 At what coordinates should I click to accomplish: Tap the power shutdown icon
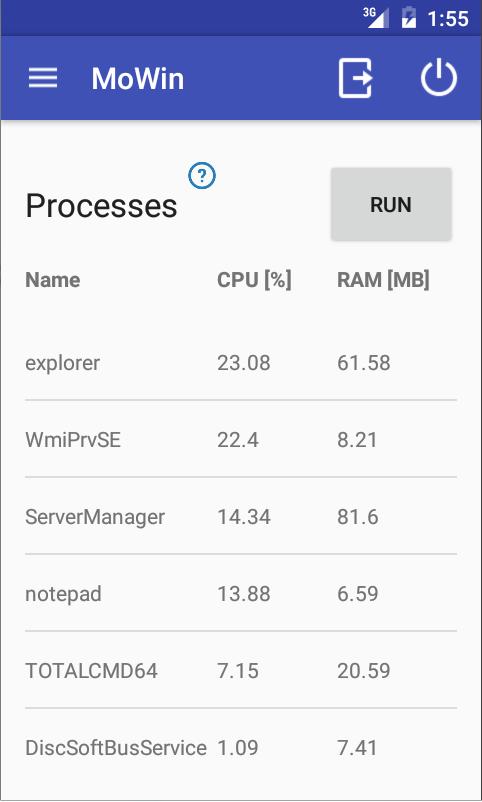click(x=439, y=78)
